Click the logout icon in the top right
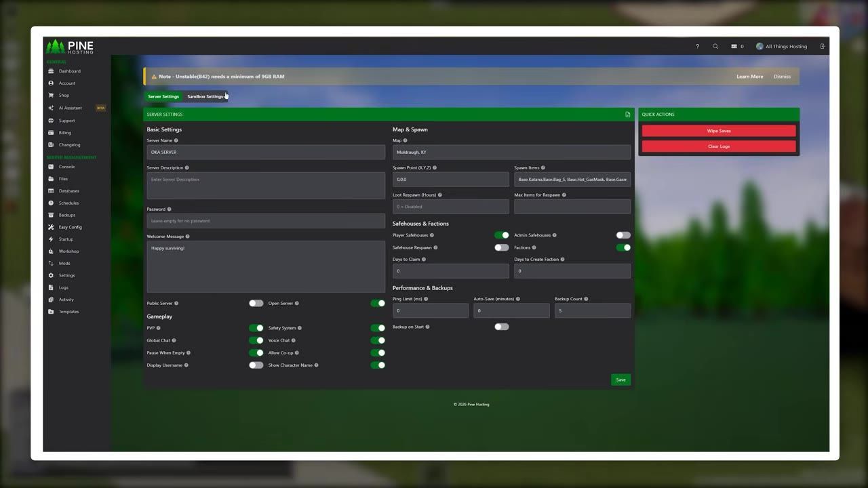The image size is (868, 488). [823, 47]
